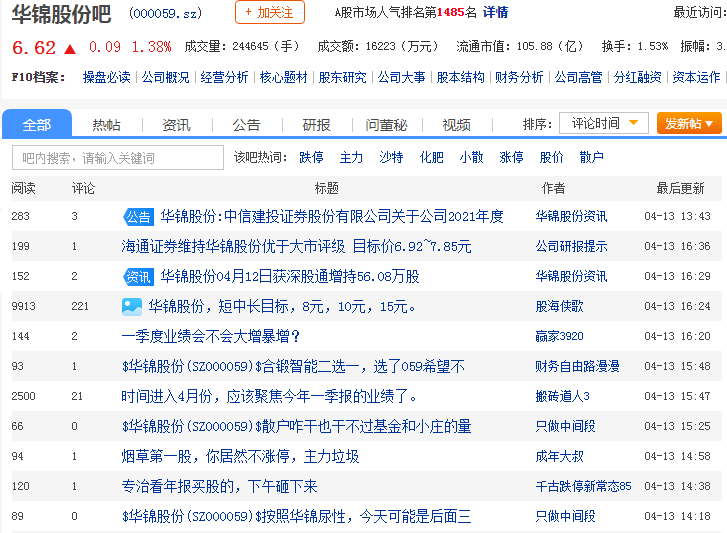Focus the 吧内搜索 keyword input
The height and width of the screenshot is (533, 727).
point(118,158)
